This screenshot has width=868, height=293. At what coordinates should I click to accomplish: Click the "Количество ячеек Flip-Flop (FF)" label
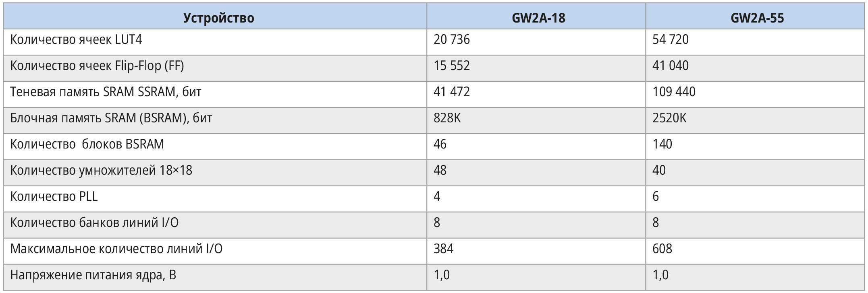(x=97, y=66)
